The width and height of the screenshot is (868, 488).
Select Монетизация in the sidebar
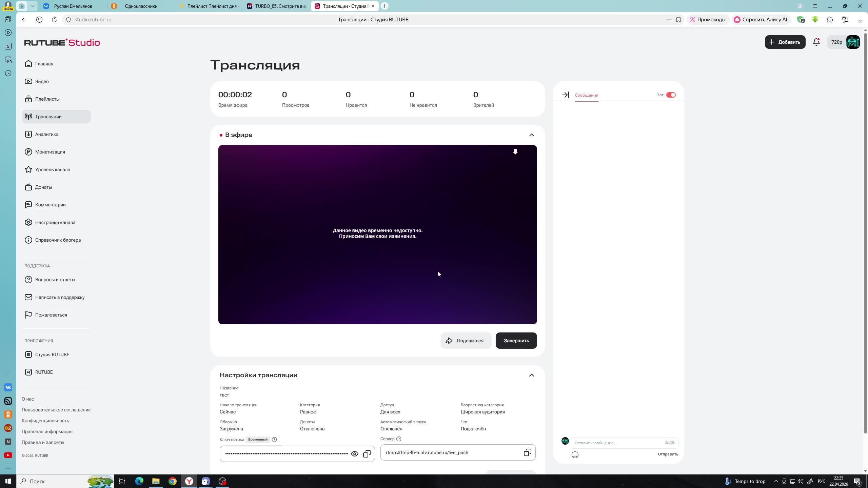[x=50, y=152]
